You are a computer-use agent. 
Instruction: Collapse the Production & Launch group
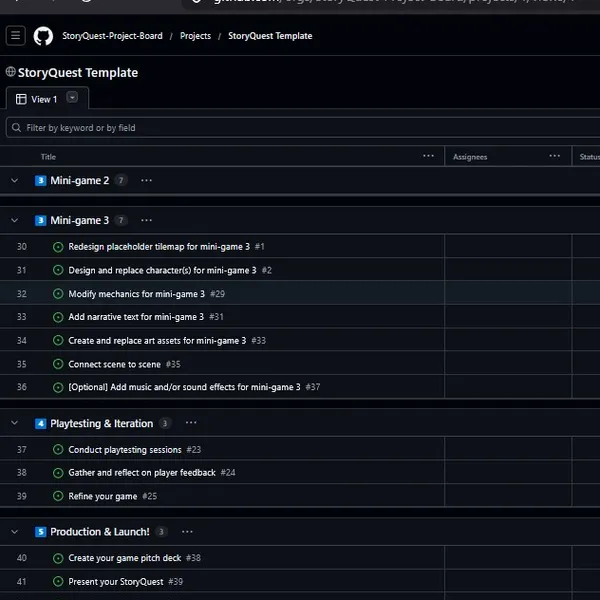pyautogui.click(x=15, y=532)
